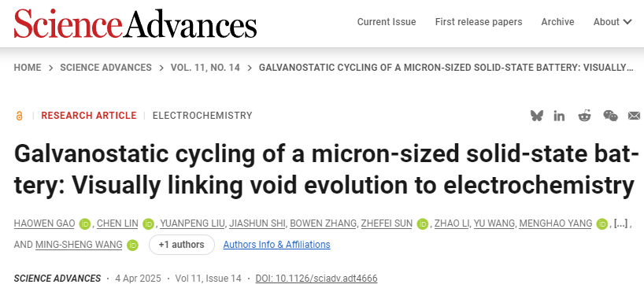Share article via WeChat
644x288 pixels.
coord(610,116)
